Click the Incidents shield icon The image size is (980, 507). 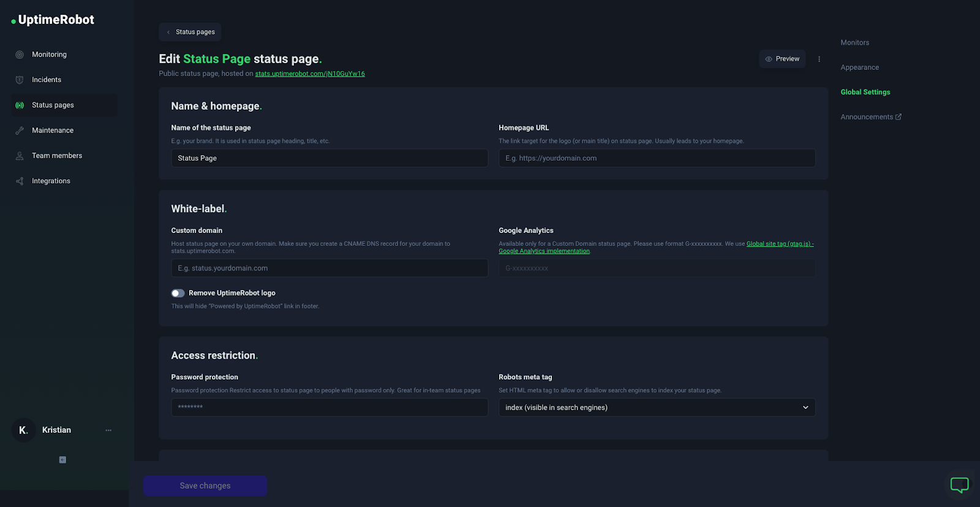tap(20, 80)
